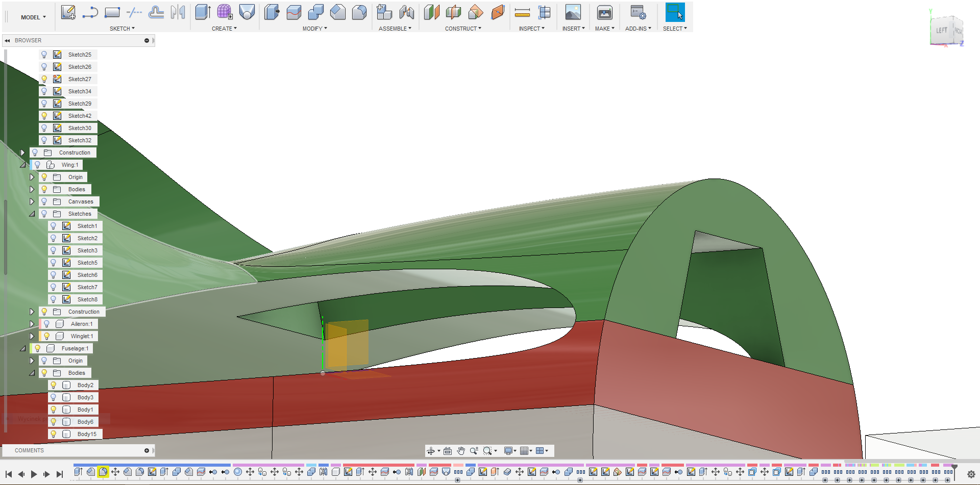980x485 pixels.
Task: Click the highlighted timeline feature icon
Action: tap(103, 472)
